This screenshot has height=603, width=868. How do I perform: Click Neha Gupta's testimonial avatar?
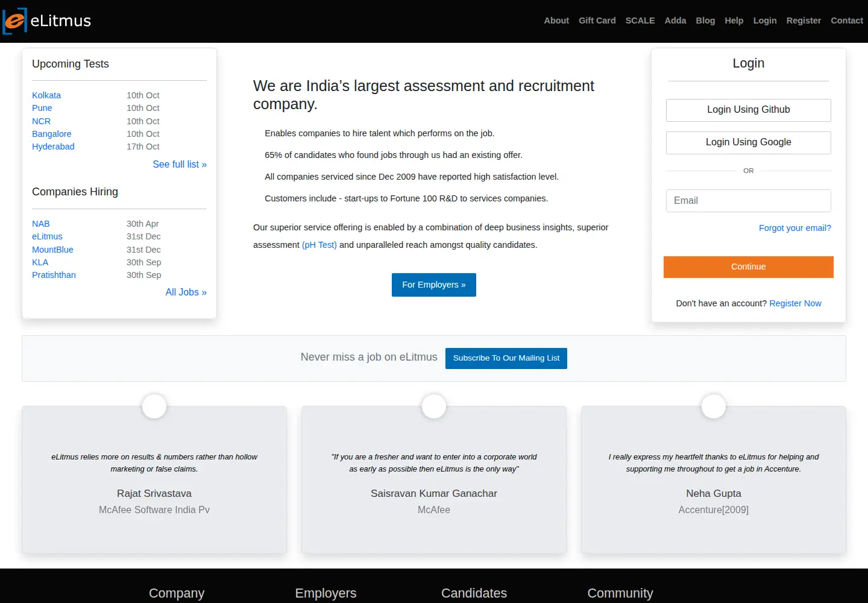714,406
